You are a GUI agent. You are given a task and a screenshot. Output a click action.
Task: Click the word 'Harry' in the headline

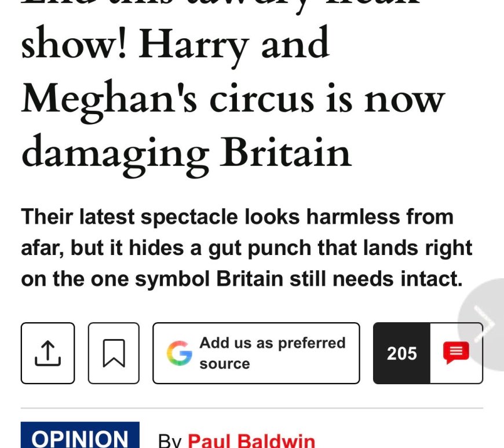193,45
